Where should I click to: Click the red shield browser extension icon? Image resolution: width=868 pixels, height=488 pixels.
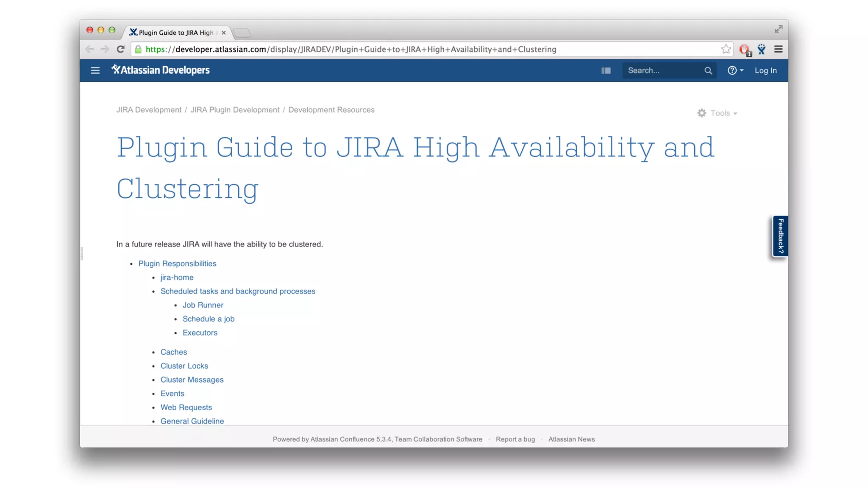[x=744, y=50]
